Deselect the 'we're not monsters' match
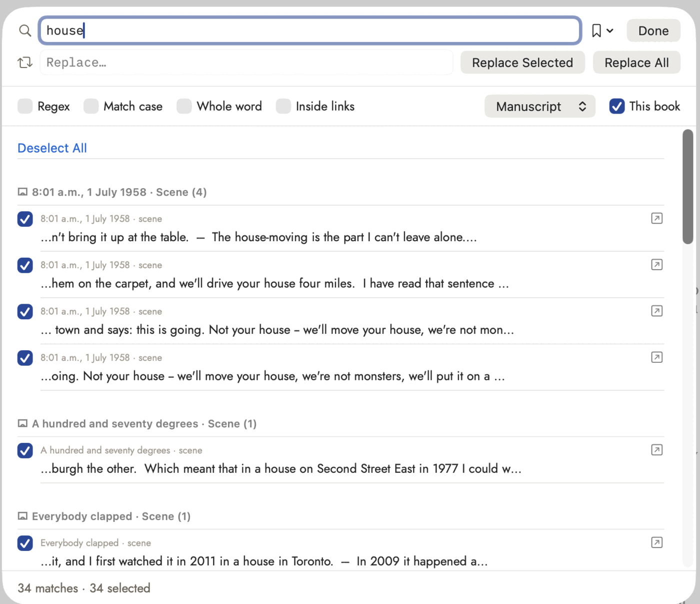The width and height of the screenshot is (700, 604). click(25, 358)
